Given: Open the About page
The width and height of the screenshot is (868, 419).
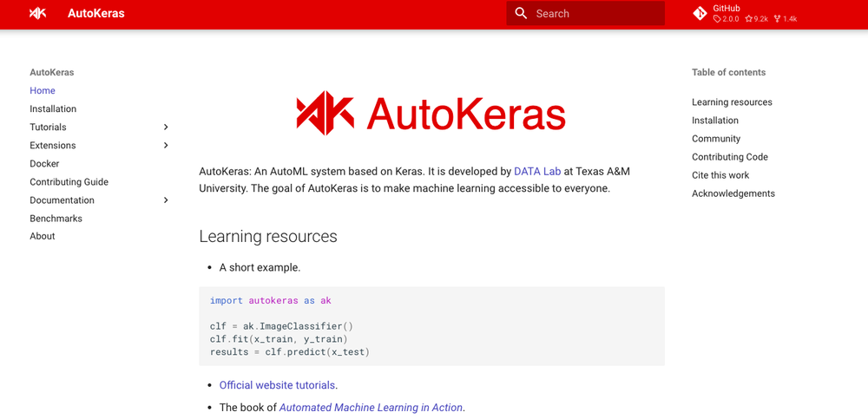Looking at the screenshot, I should point(43,236).
